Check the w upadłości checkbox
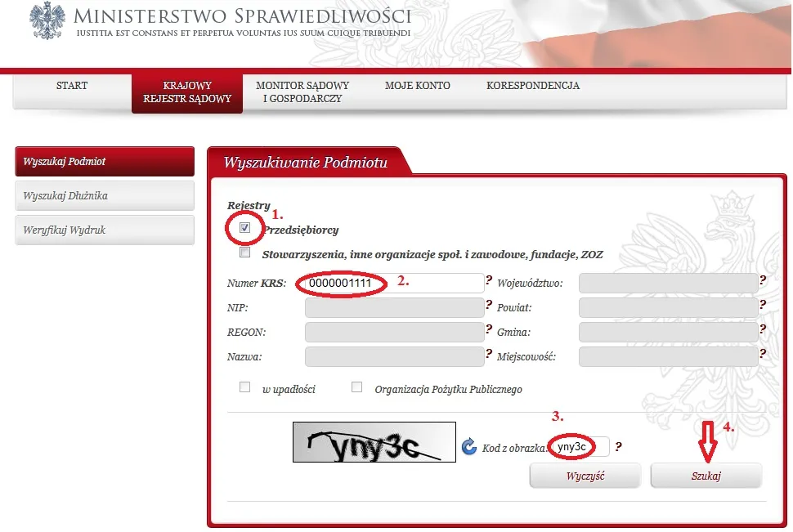Image resolution: width=793 pixels, height=532 pixels. click(x=244, y=387)
